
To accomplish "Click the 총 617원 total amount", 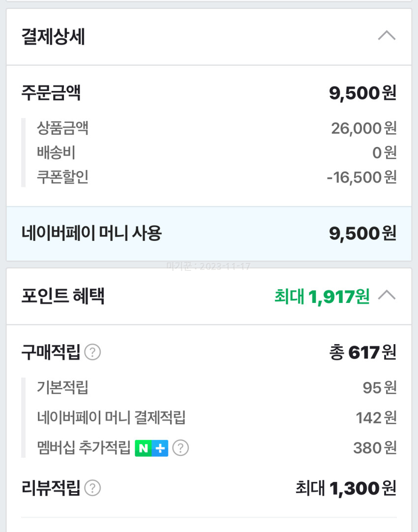I will pyautogui.click(x=362, y=353).
